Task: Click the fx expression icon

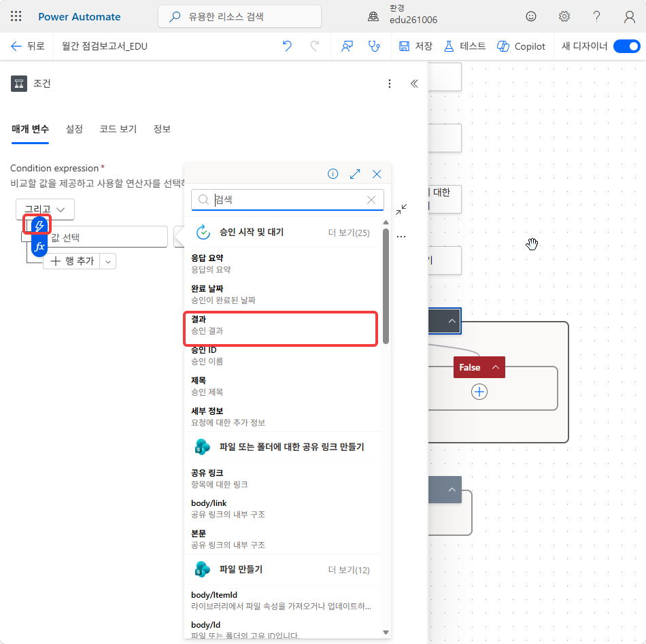Action: point(39,246)
